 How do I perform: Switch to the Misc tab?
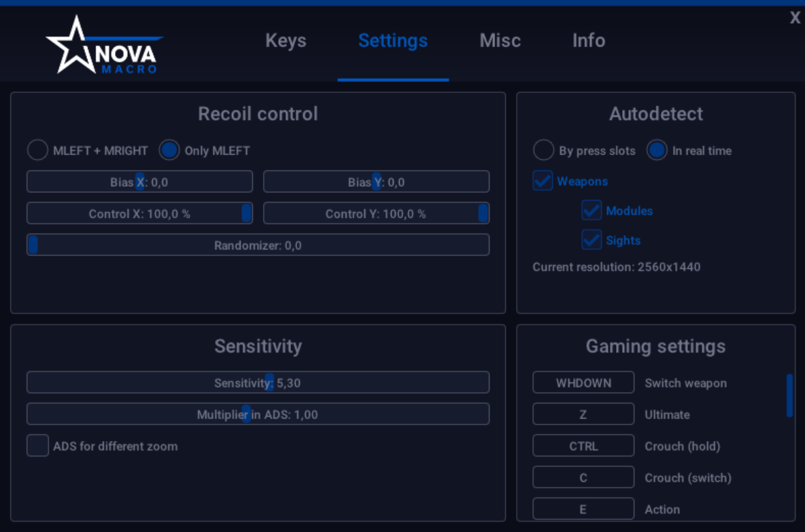pyautogui.click(x=500, y=41)
